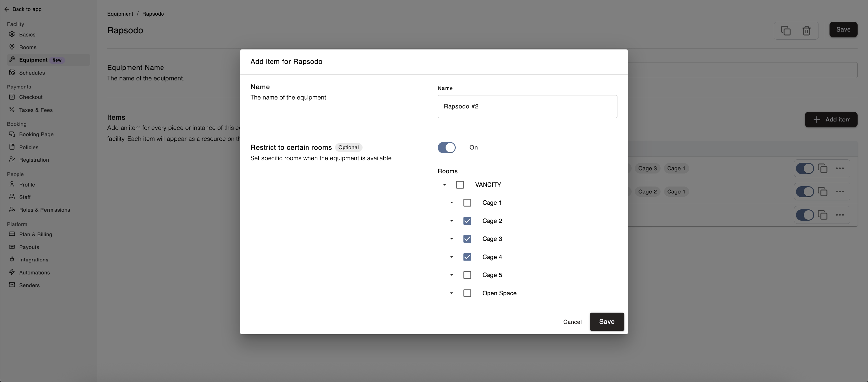
Task: Open Roles & Permissions menu item
Action: click(45, 210)
